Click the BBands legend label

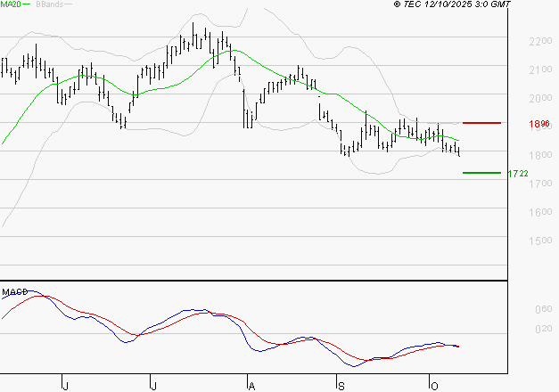pos(50,4)
